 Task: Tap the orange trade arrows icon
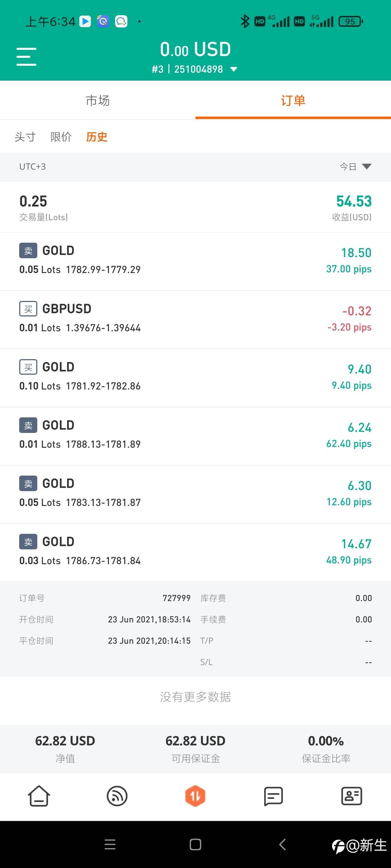point(195,796)
